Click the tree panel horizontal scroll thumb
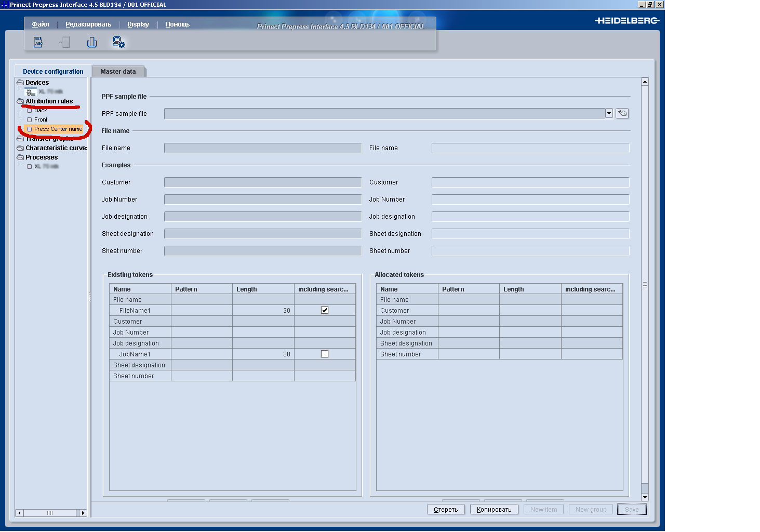The width and height of the screenshot is (760, 532). tap(50, 513)
